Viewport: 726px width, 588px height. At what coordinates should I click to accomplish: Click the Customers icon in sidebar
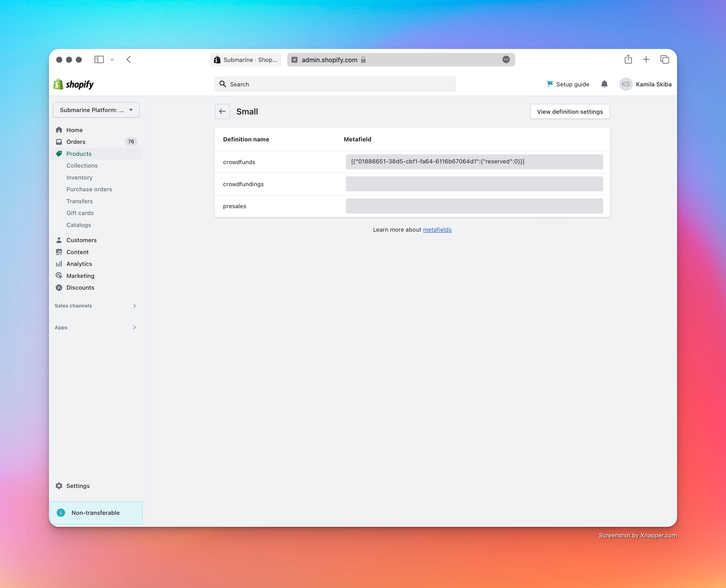pos(58,239)
